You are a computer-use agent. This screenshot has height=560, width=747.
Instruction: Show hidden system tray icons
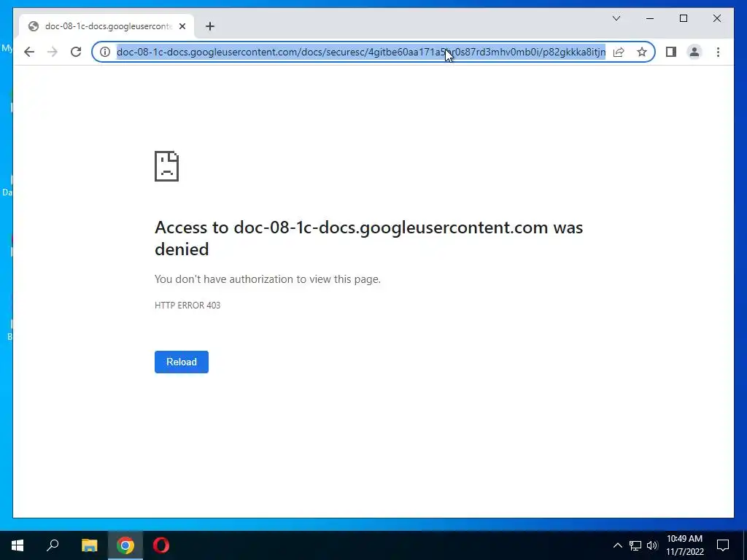pos(617,545)
